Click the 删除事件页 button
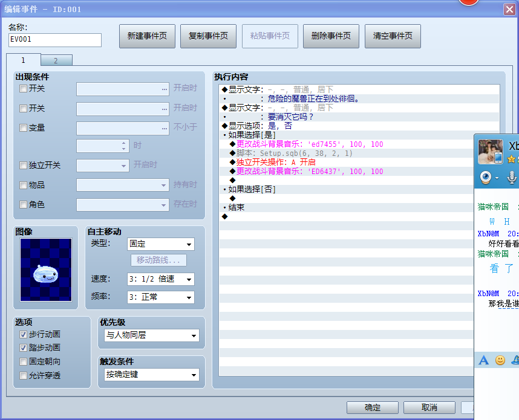Image resolution: width=519 pixels, height=420 pixels. click(331, 36)
